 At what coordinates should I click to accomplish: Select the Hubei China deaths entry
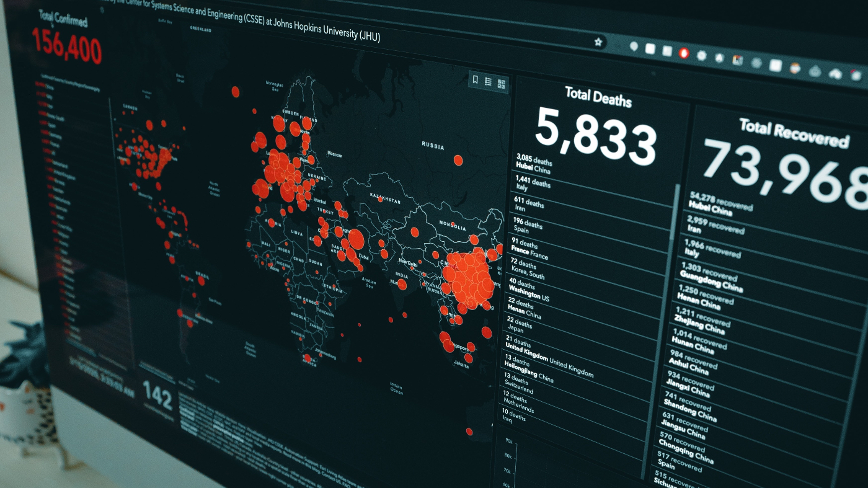[x=533, y=164]
